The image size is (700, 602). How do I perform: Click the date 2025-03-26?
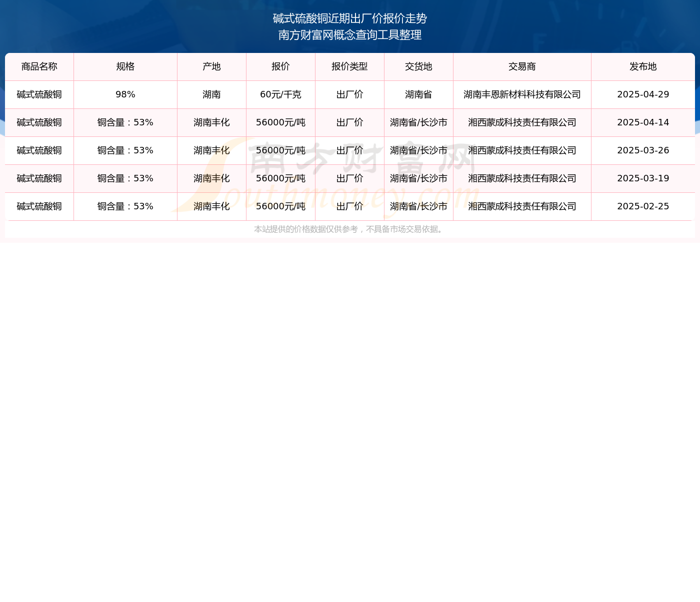click(643, 150)
